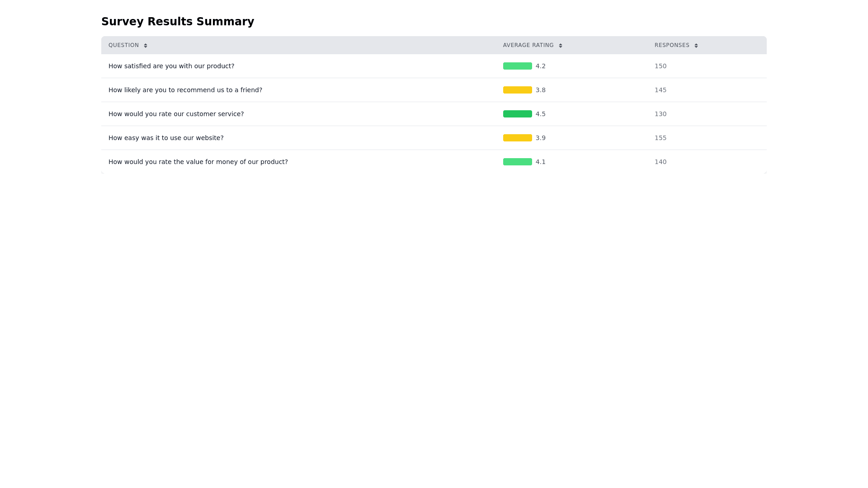Click the 150 responses count cell
Image resolution: width=868 pixels, height=488 pixels.
click(660, 66)
